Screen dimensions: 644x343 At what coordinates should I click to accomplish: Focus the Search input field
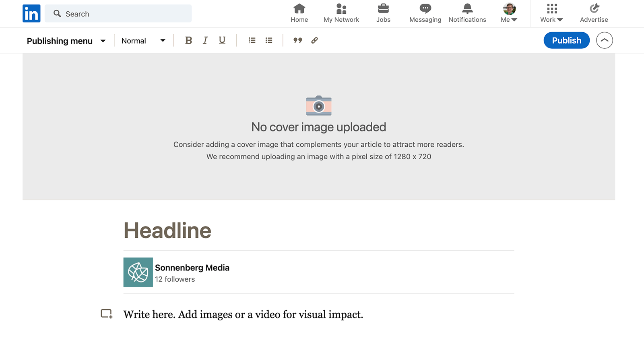(x=118, y=14)
